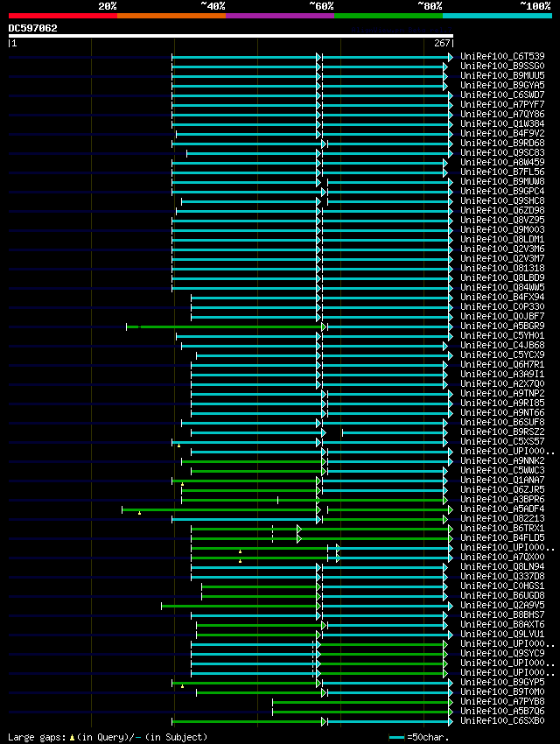This screenshot has width=560, height=744.
Task: Select hit UniRef100_B9MUU5
Action: click(x=502, y=75)
